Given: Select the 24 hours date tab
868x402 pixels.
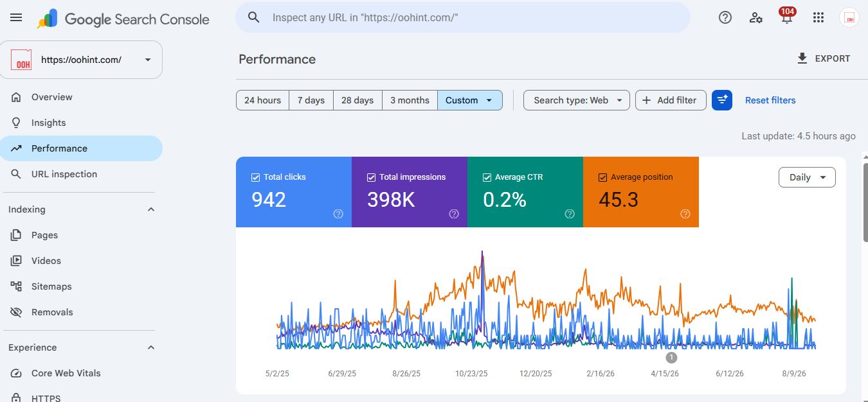Looking at the screenshot, I should click(262, 100).
